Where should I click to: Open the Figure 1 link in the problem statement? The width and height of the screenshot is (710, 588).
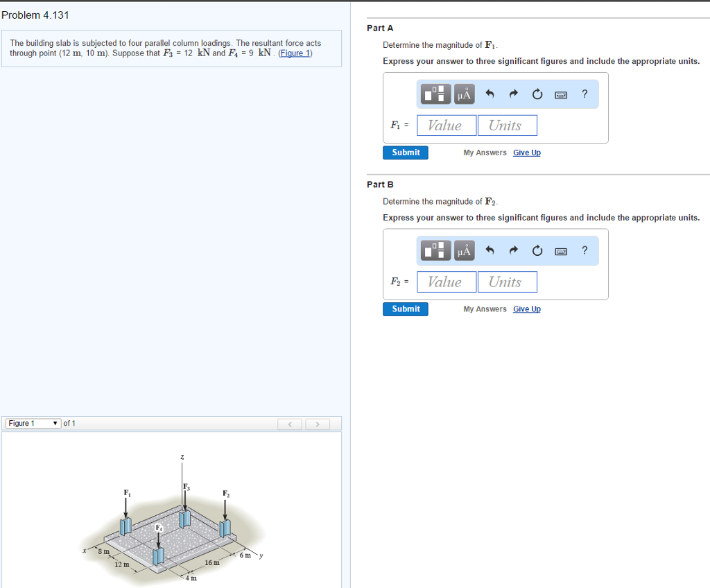(x=295, y=53)
